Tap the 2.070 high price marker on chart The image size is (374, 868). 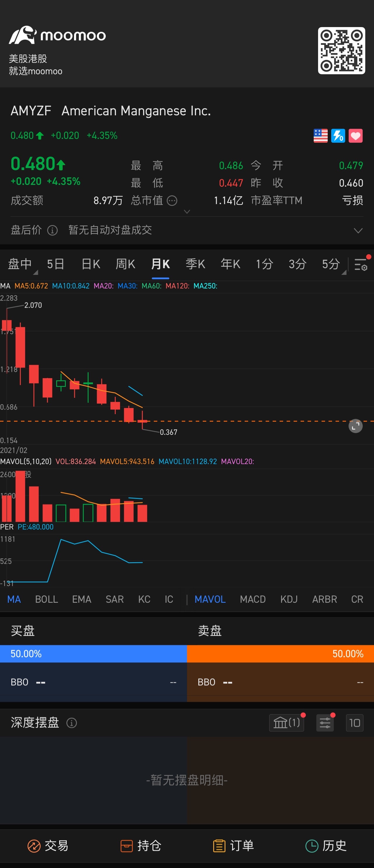click(x=33, y=305)
